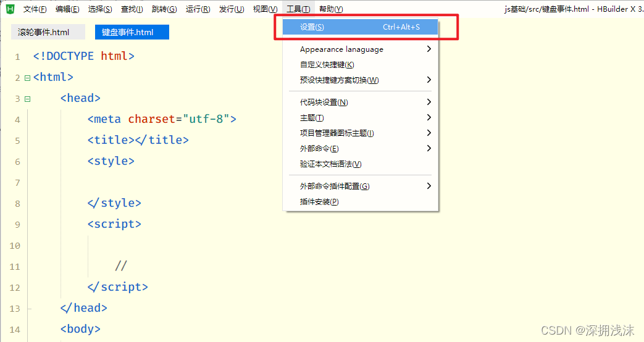Click the opening style tag on line 6

click(111, 161)
